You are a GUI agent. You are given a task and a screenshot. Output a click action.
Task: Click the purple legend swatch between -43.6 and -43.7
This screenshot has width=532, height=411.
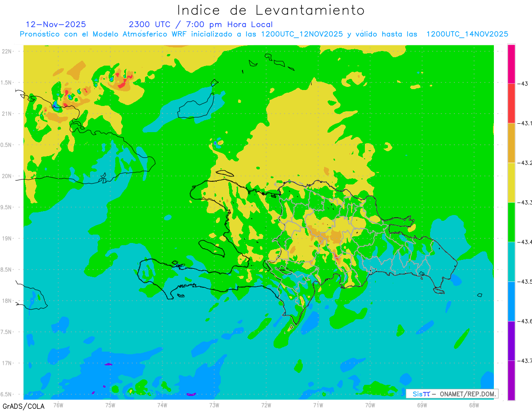511,341
